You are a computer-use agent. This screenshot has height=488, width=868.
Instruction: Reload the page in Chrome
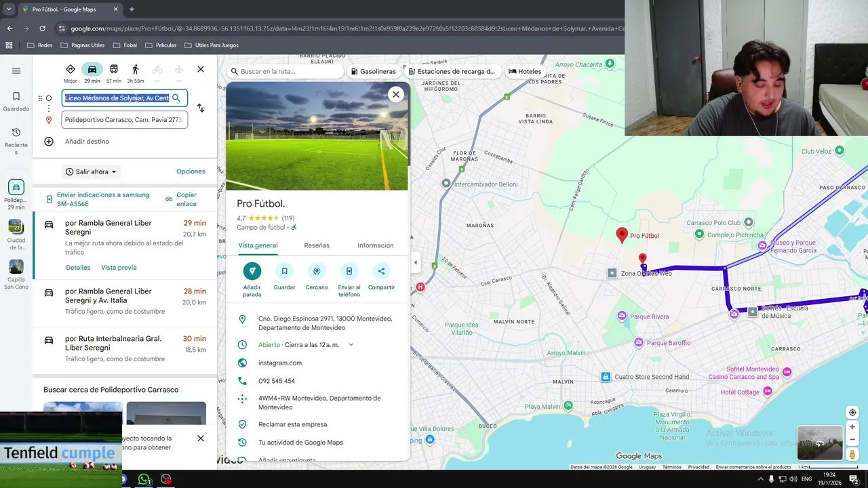pyautogui.click(x=42, y=28)
